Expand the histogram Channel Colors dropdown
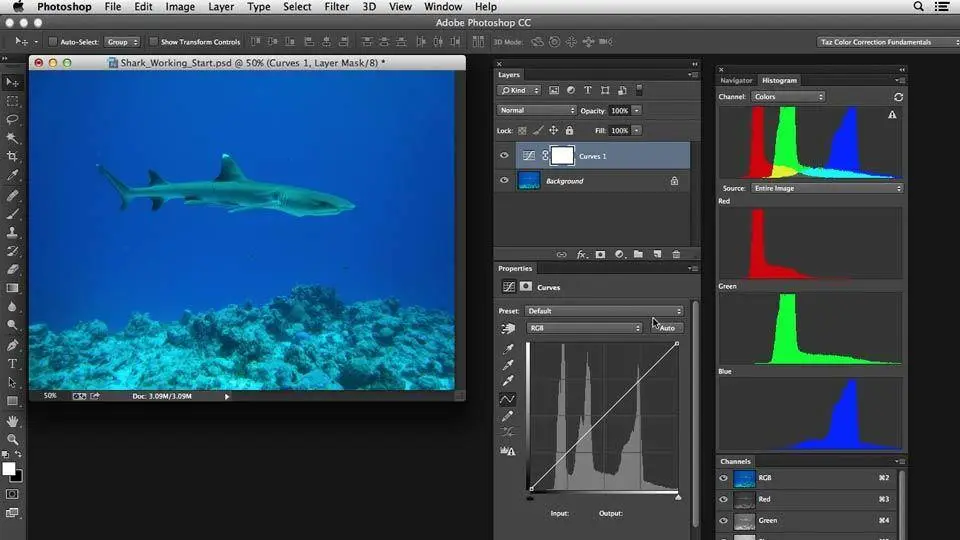Screen dimensions: 960x540 pos(788,97)
